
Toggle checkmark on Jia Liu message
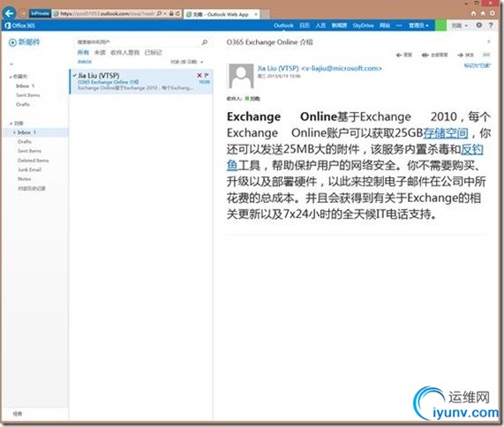pyautogui.click(x=74, y=76)
